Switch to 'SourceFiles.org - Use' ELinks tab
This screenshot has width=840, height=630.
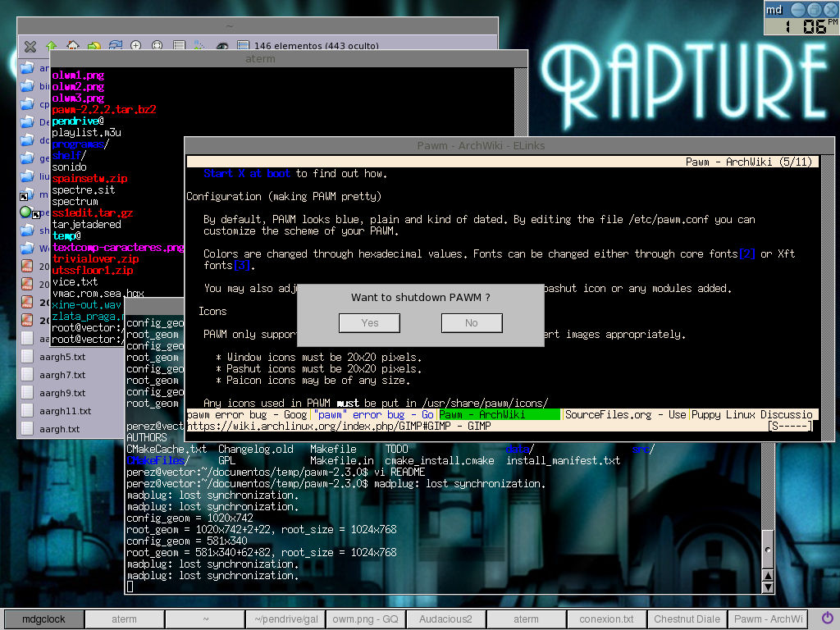pyautogui.click(x=625, y=414)
